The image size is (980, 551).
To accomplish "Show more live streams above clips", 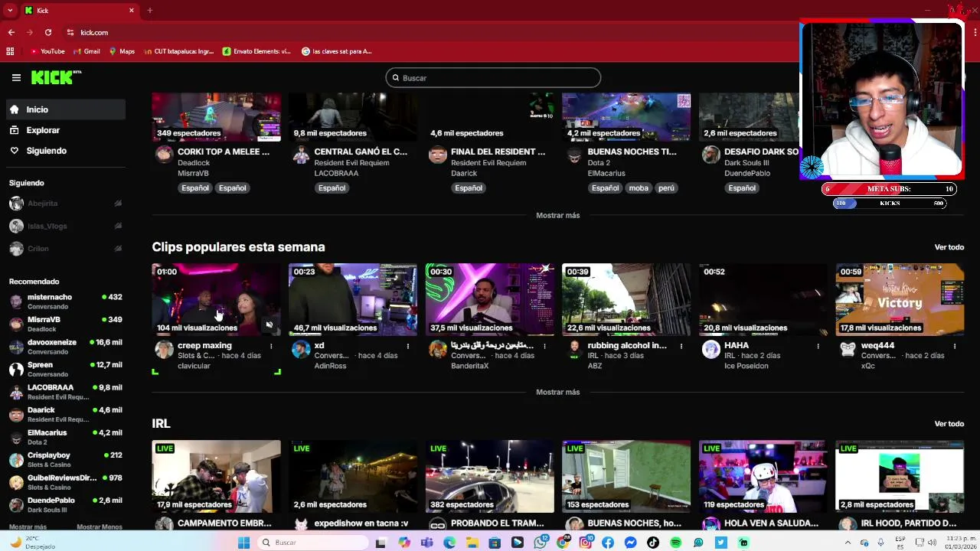I will 557,215.
